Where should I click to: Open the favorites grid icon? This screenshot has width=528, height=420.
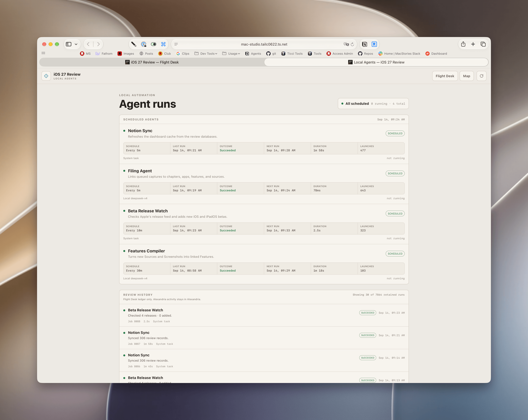43,53
